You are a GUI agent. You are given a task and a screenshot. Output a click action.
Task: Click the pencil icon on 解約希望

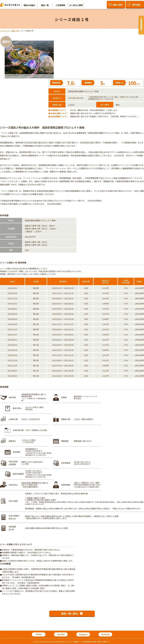point(129,4)
